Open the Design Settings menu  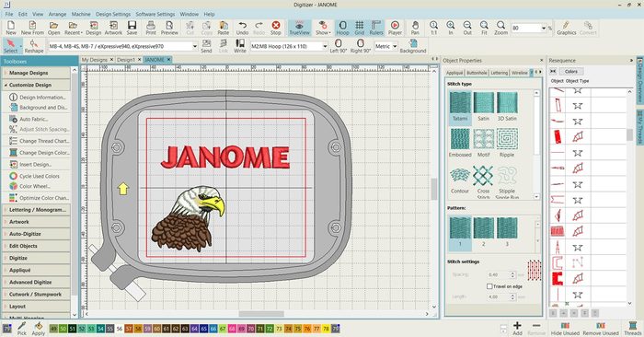click(x=113, y=14)
